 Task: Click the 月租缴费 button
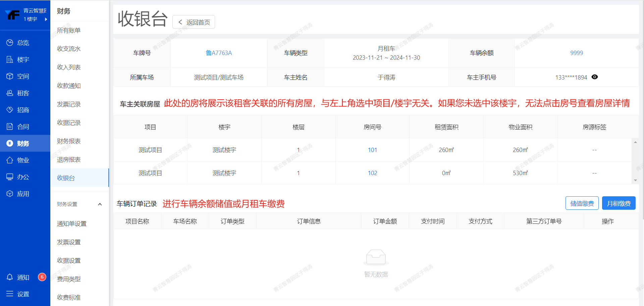tap(619, 203)
